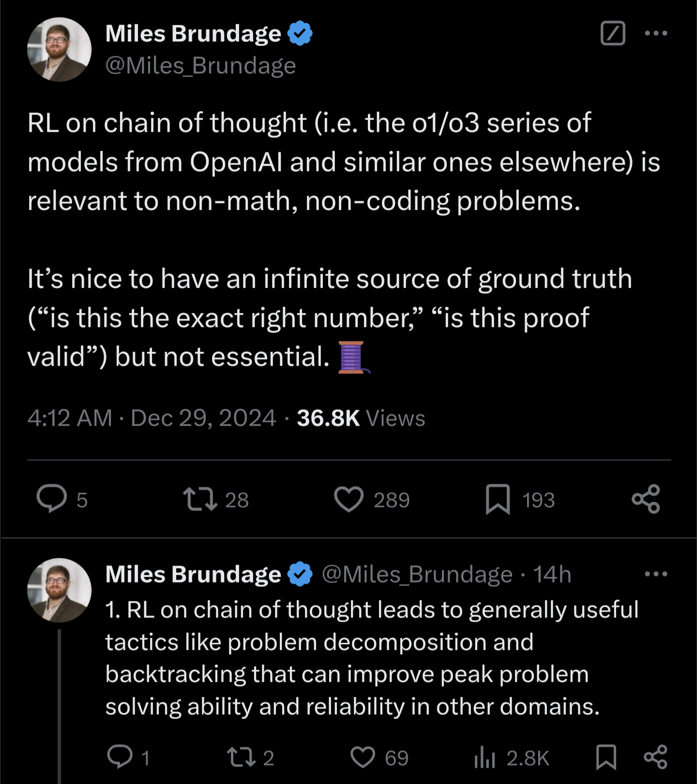This screenshot has width=697, height=784.
Task: Open main tweet's three-dot more menu
Action: click(656, 33)
